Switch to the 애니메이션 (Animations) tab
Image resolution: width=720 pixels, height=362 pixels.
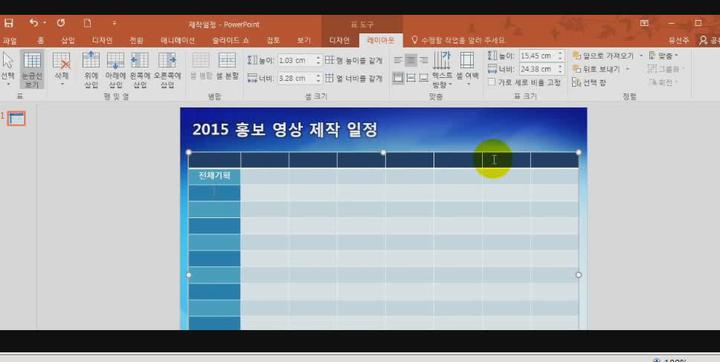[177, 40]
